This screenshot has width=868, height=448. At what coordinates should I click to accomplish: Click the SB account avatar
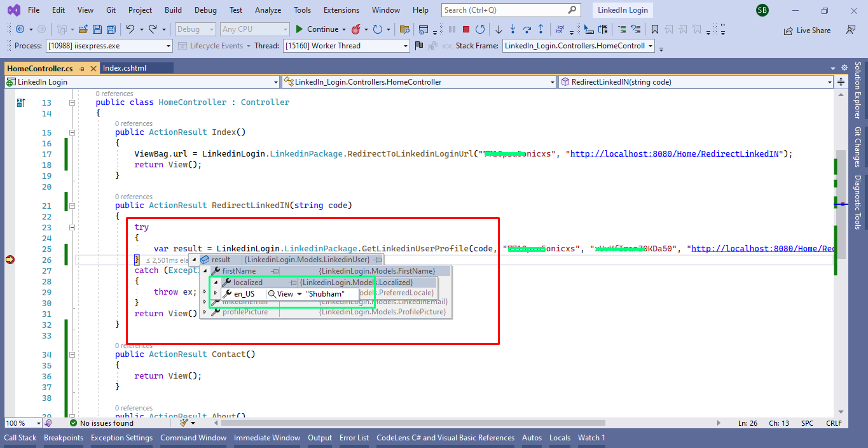point(762,11)
